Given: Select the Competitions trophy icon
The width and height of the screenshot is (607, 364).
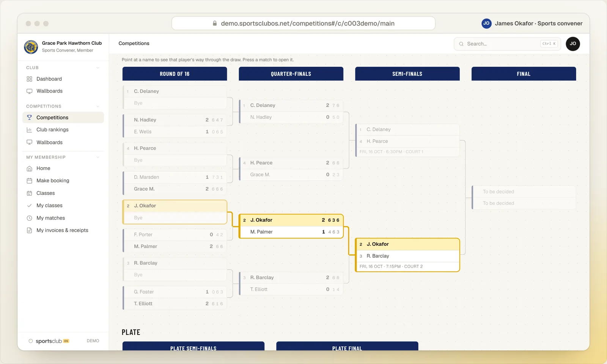Looking at the screenshot, I should point(29,118).
